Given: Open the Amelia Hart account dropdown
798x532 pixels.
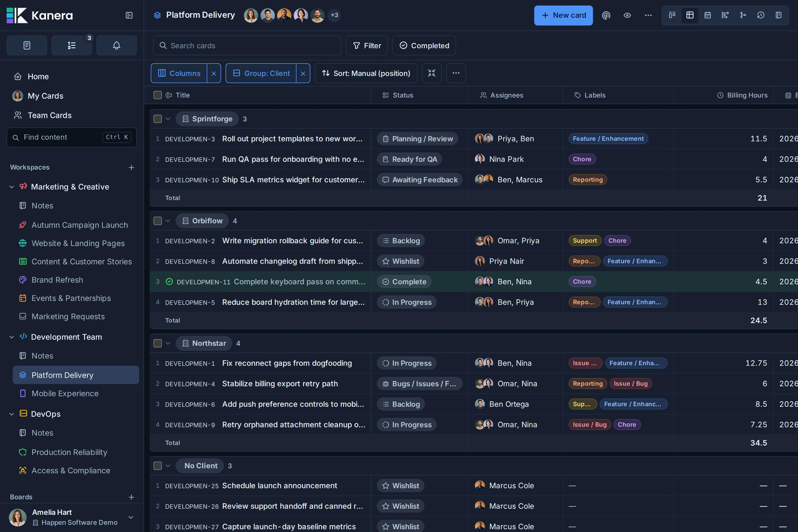Looking at the screenshot, I should click(x=131, y=517).
